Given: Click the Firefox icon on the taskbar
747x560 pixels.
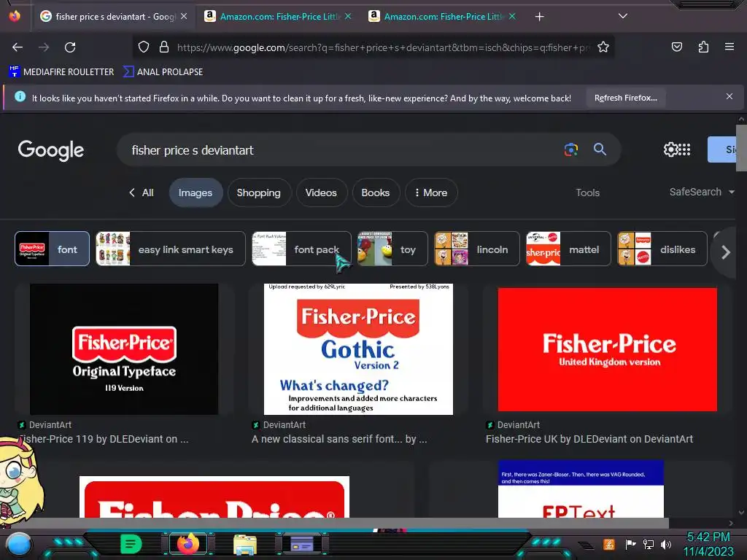Looking at the screenshot, I should tap(188, 544).
